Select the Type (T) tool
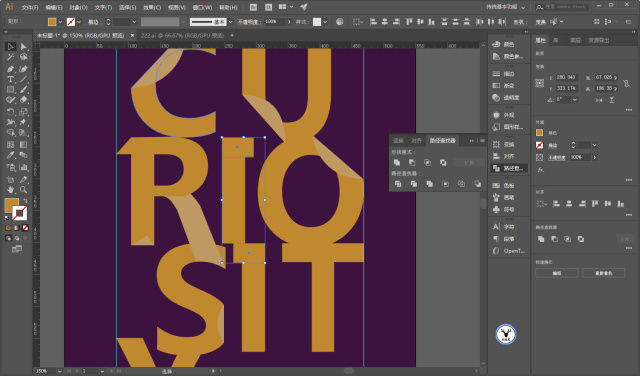Image resolution: width=640 pixels, height=376 pixels. click(10, 79)
